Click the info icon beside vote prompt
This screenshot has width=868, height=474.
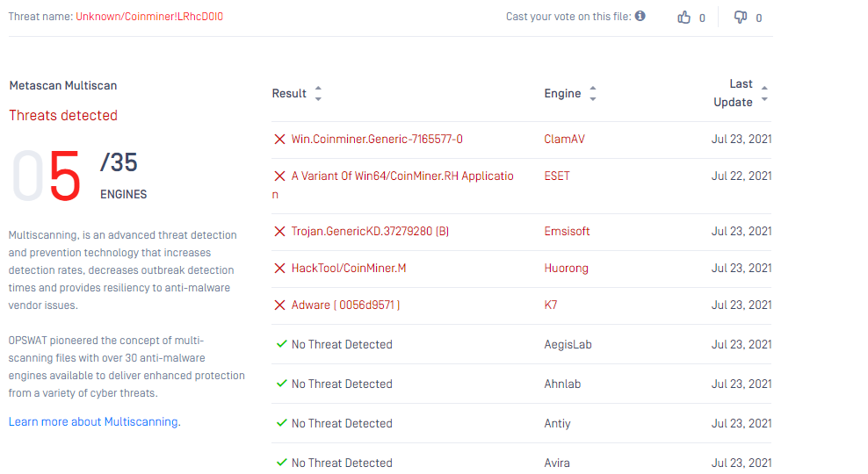coord(640,16)
